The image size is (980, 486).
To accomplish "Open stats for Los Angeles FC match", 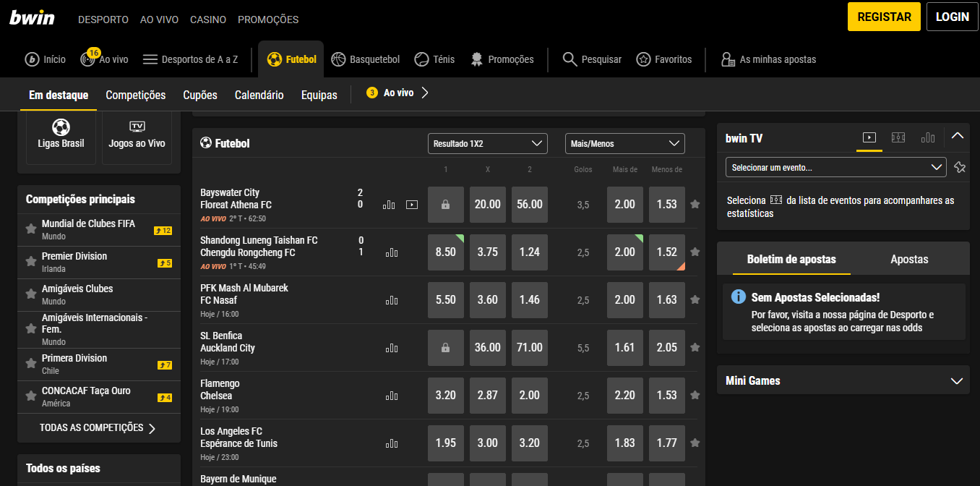I will click(x=392, y=443).
